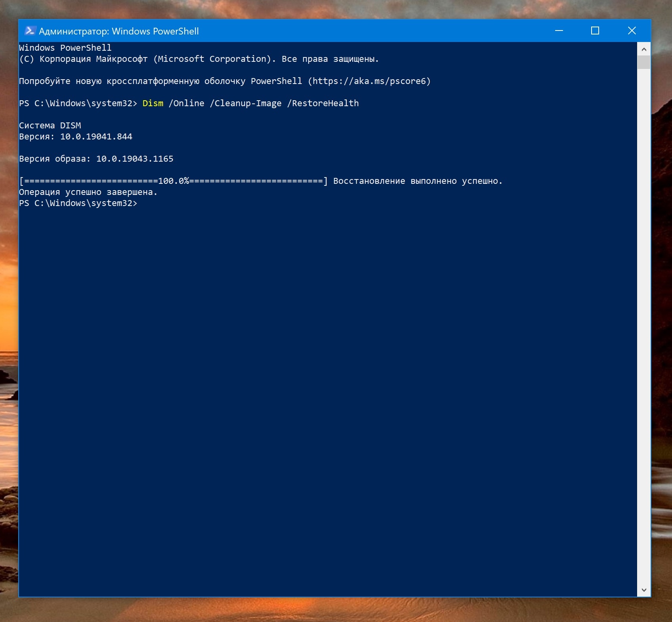Click the scrollbar down arrow

coord(644,590)
